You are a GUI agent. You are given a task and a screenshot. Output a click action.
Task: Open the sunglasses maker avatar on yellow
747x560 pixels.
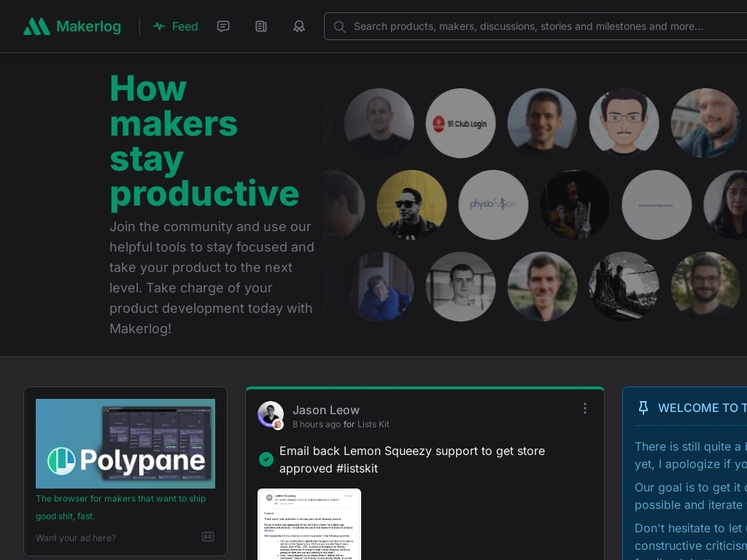pos(411,205)
